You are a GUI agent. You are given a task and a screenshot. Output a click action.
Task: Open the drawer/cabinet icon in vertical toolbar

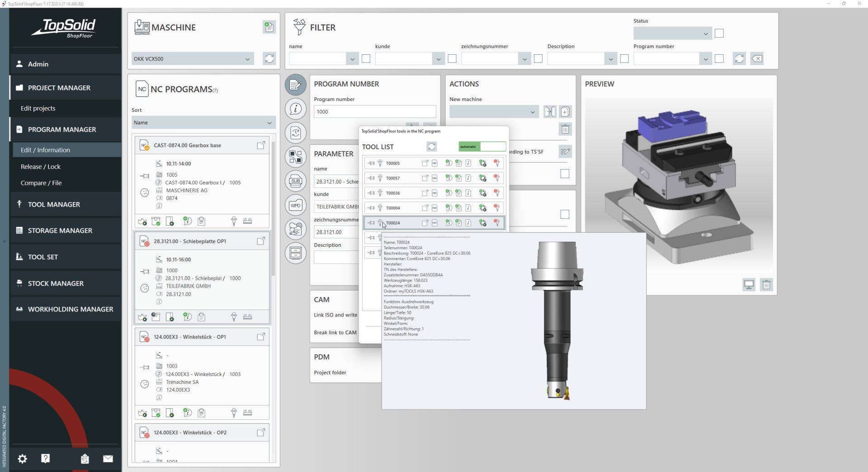click(295, 253)
